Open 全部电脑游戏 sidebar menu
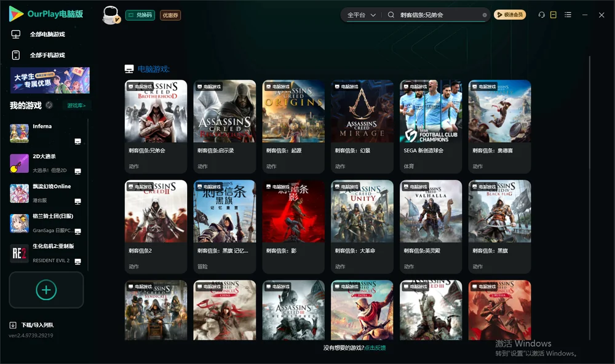 point(47,34)
